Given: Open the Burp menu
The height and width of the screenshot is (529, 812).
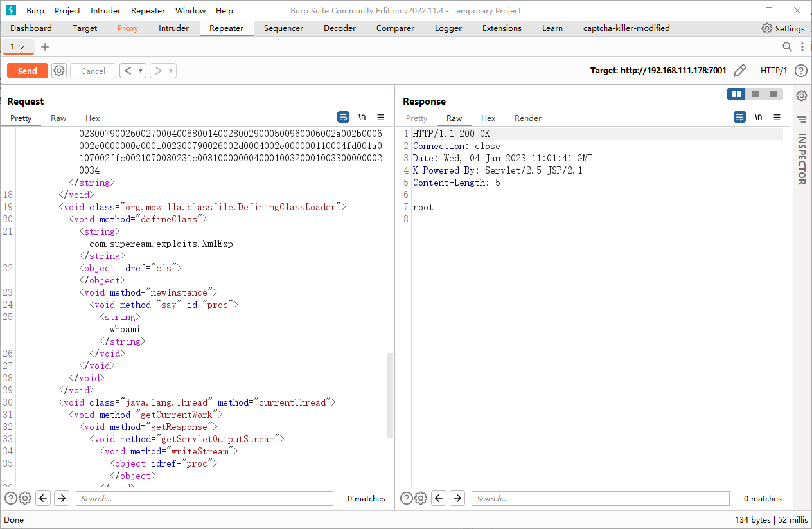Looking at the screenshot, I should click(x=35, y=10).
